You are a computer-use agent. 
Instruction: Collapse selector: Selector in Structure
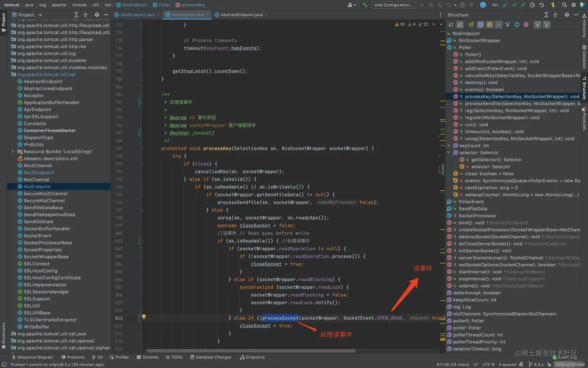click(x=449, y=153)
